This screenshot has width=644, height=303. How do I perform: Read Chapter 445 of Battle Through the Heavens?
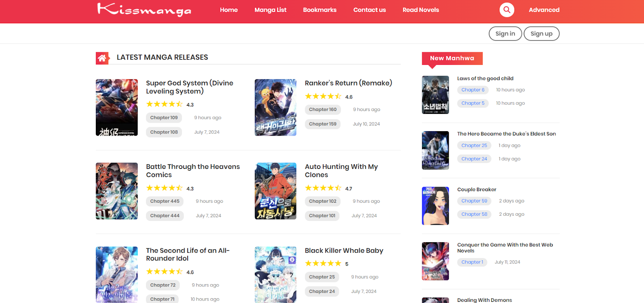(165, 201)
